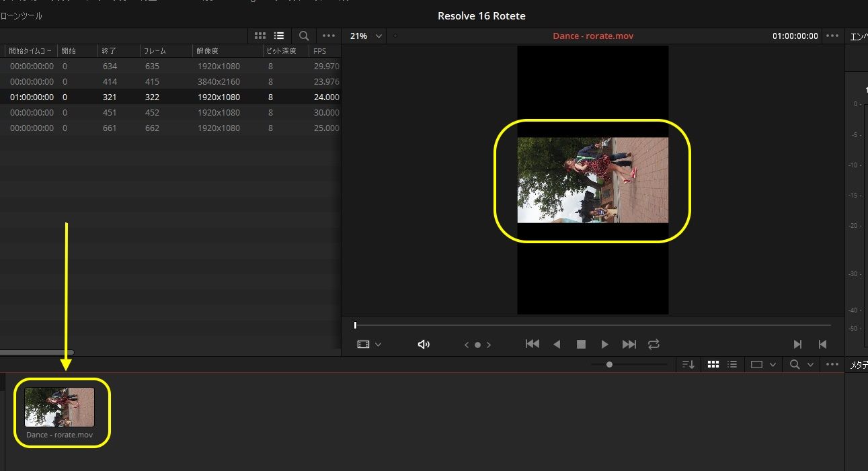
Task: Switch media pool clips to thumbnail grid view
Action: pyautogui.click(x=260, y=36)
